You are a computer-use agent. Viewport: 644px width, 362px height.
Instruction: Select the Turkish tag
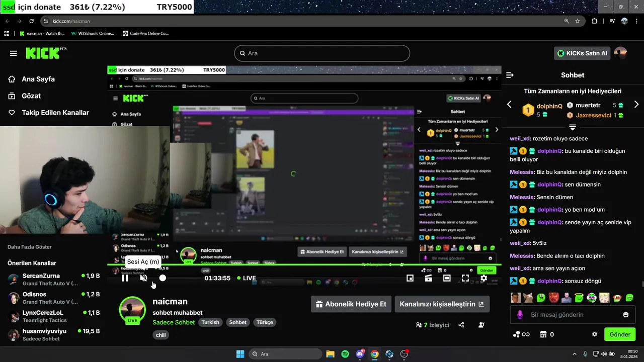(x=210, y=322)
